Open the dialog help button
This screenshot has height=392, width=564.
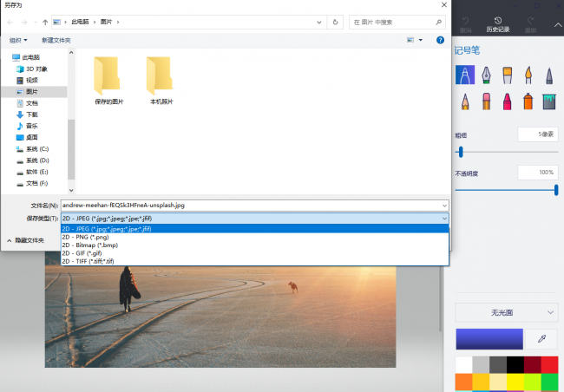coord(440,40)
